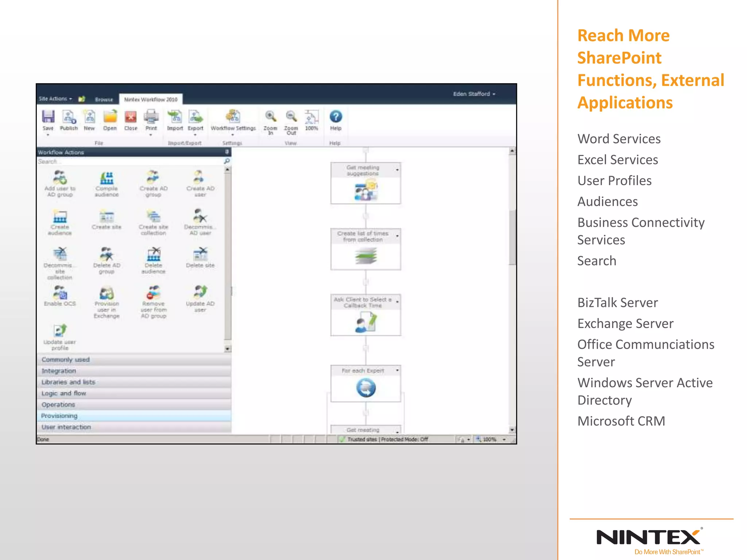Select Create site collection action
Viewport: 747px width, 560px height.
tap(154, 222)
